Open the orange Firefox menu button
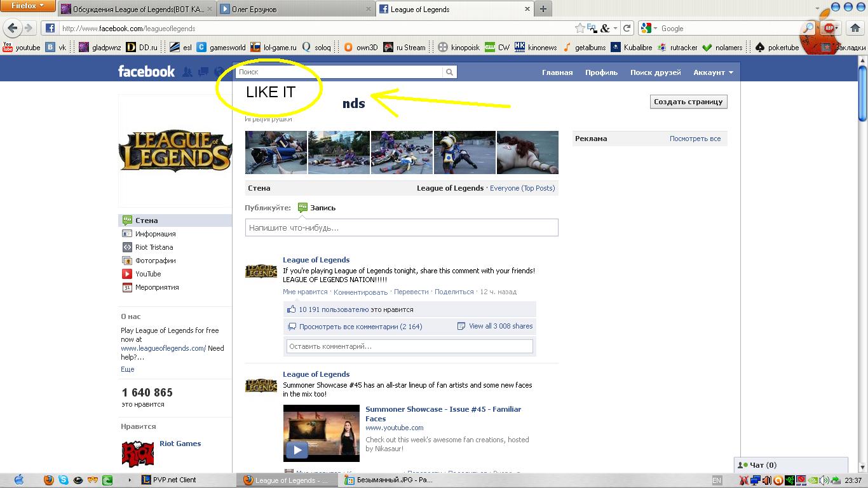The height and width of the screenshot is (488, 868). (x=28, y=6)
